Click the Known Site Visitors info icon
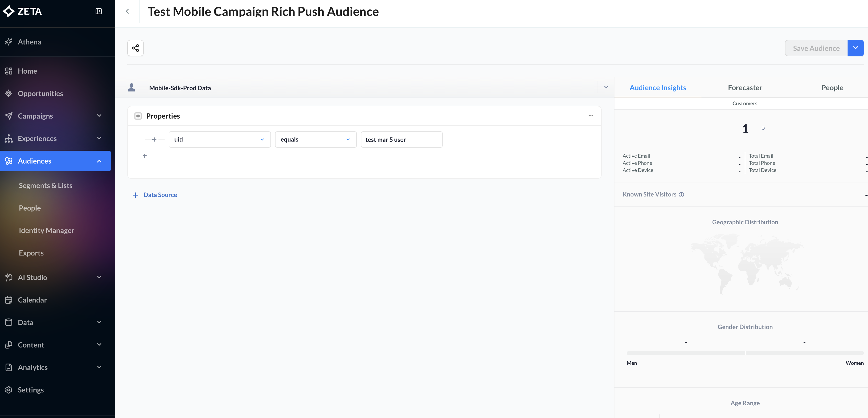Image resolution: width=868 pixels, height=418 pixels. click(x=681, y=195)
